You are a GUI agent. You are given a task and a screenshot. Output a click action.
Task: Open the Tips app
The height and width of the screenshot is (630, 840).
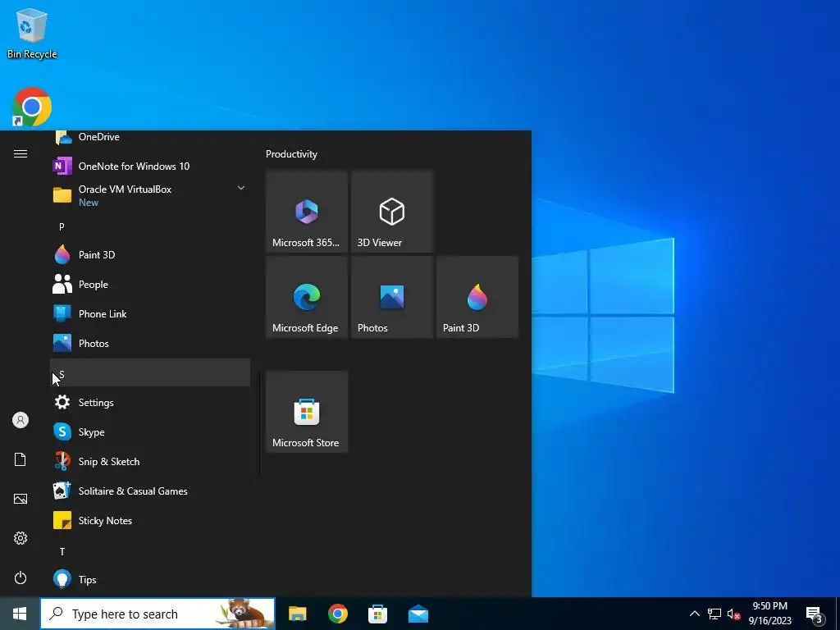(x=150, y=580)
